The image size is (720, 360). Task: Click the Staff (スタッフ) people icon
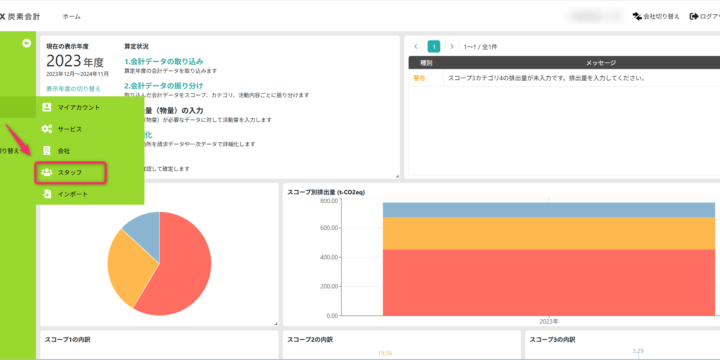click(x=47, y=173)
